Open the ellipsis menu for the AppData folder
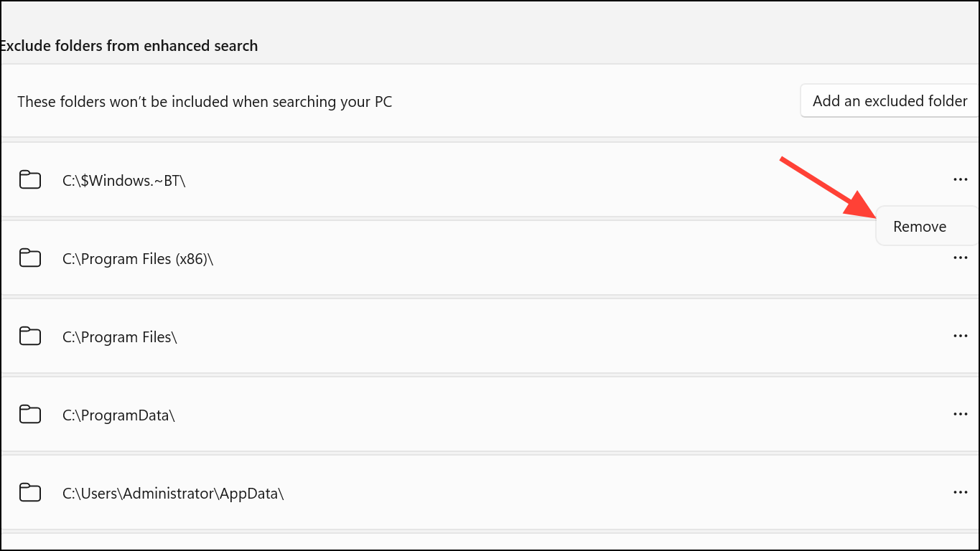Image resolution: width=980 pixels, height=551 pixels. click(961, 492)
